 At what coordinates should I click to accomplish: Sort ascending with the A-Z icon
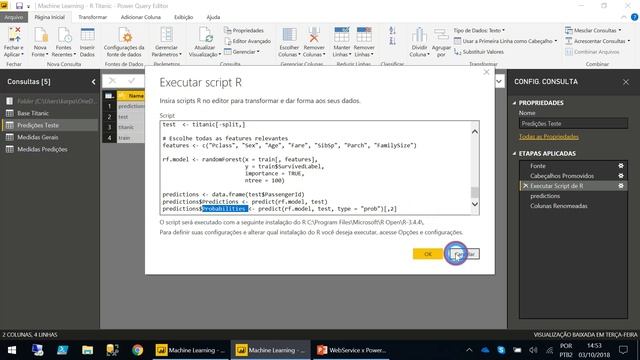coord(392,31)
